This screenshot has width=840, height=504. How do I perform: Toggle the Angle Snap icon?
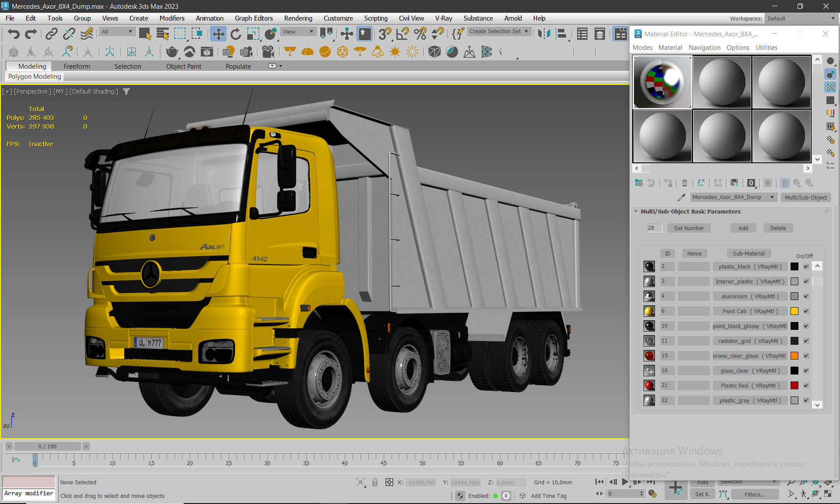coord(402,34)
